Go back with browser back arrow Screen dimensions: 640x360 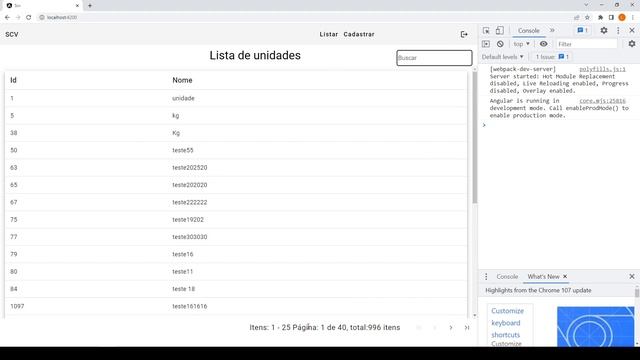point(7,17)
